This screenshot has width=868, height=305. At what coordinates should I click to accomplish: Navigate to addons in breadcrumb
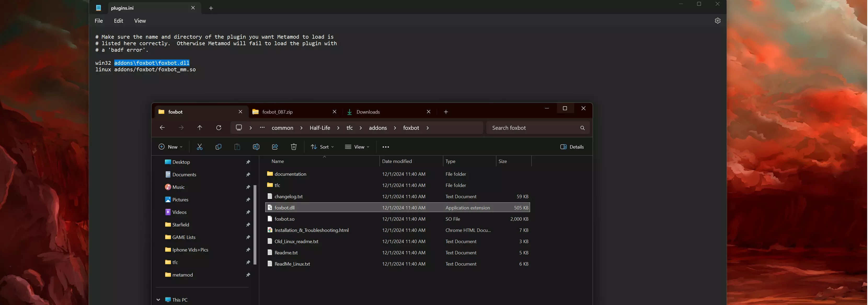[x=378, y=128]
